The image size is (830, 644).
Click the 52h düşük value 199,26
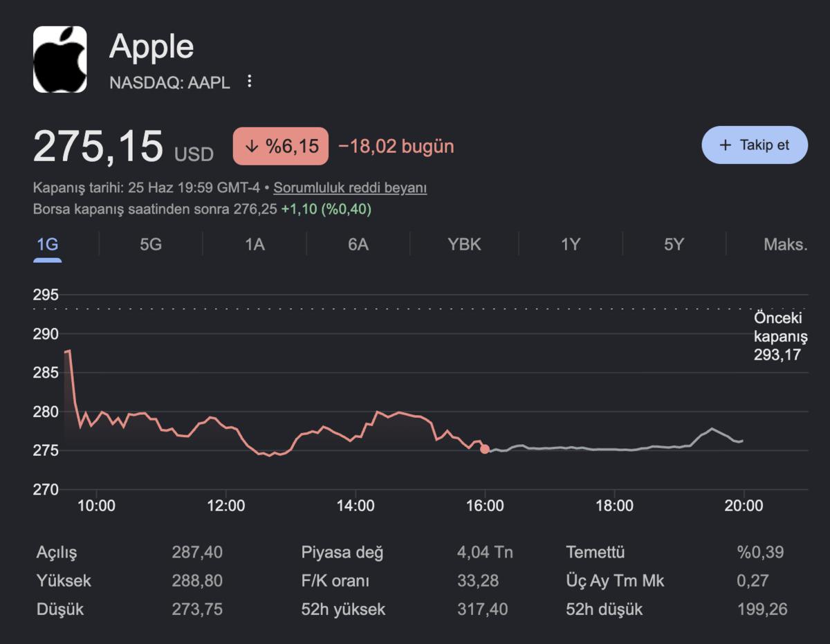[762, 609]
